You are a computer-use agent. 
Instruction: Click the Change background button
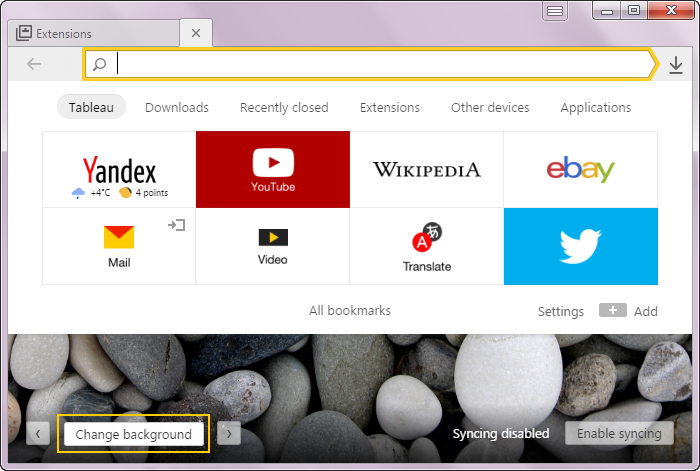(133, 434)
